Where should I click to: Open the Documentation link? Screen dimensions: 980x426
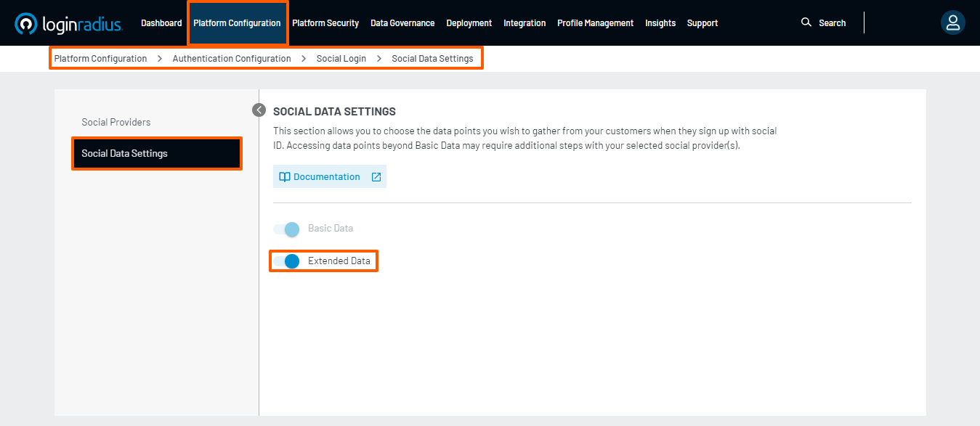click(x=327, y=176)
